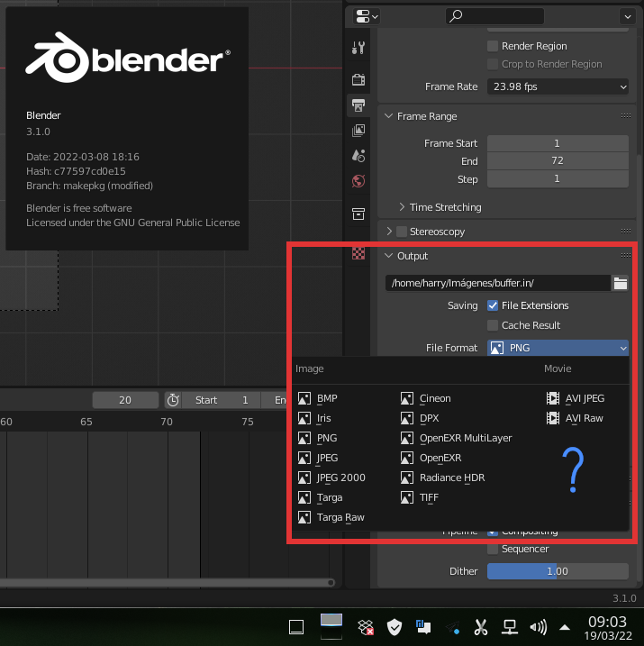This screenshot has height=646, width=644.
Task: Toggle the Sequencer checkbox
Action: [x=493, y=550]
